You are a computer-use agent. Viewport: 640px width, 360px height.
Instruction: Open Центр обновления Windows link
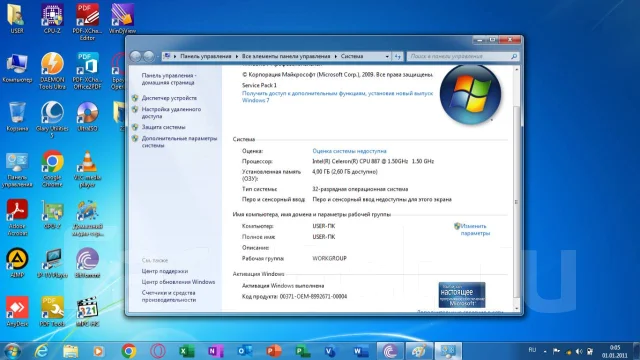point(178,282)
